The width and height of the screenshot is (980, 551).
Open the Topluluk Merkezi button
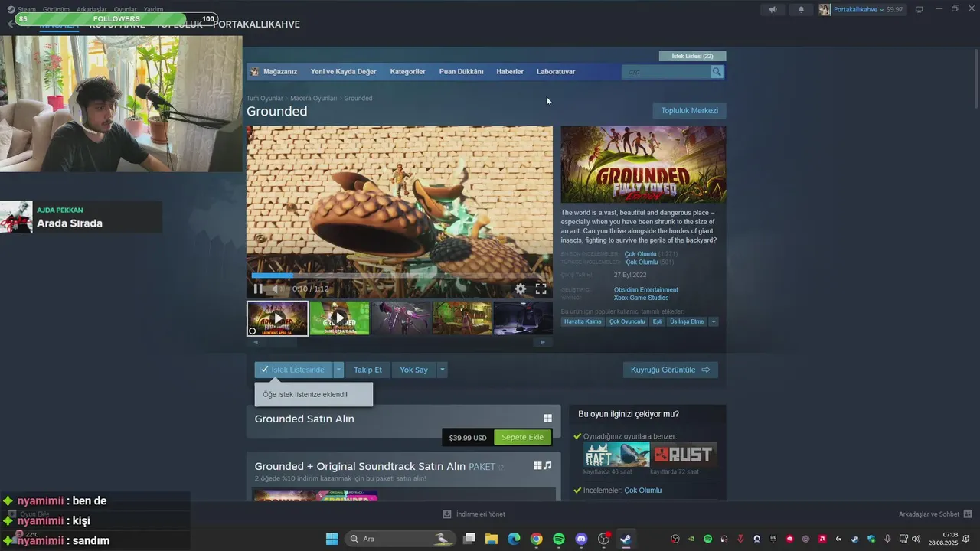tap(690, 111)
